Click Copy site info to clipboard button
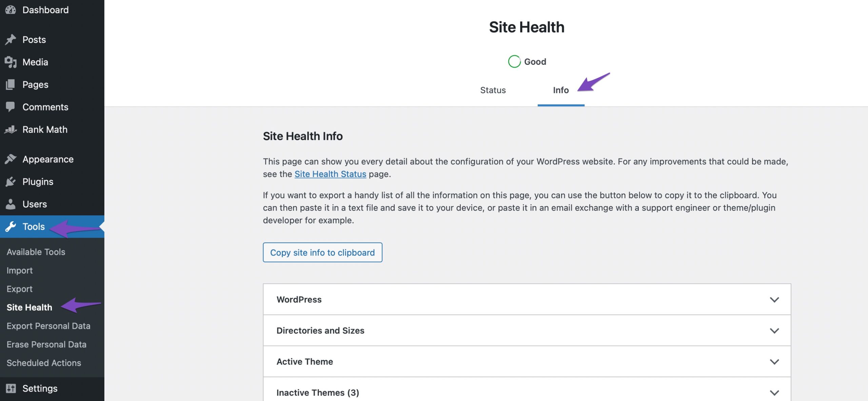868x401 pixels. (322, 252)
